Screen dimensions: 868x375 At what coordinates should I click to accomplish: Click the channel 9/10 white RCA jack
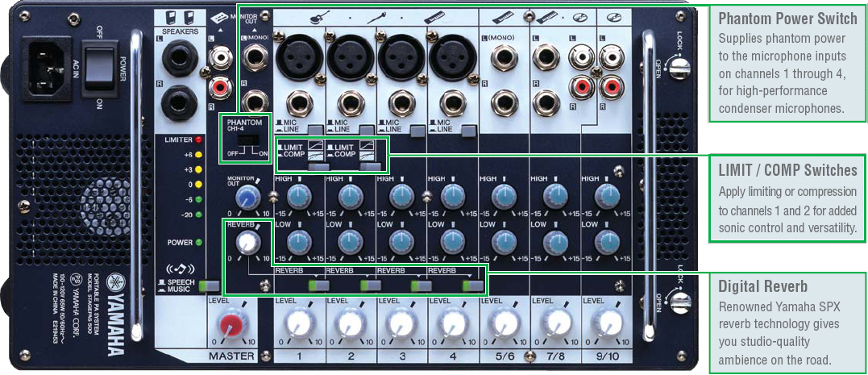point(611,56)
